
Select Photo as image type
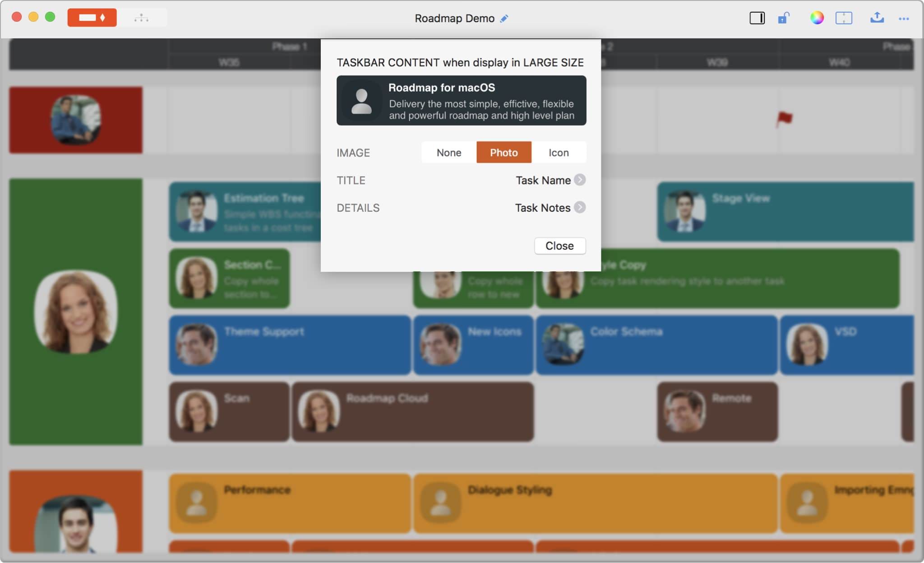504,153
